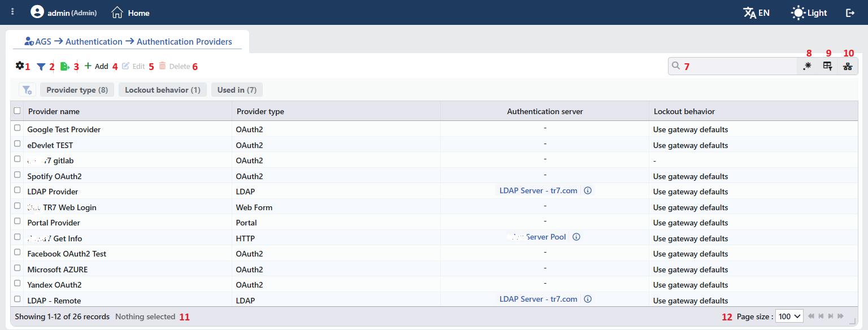Open the Used in (7) filter
The width and height of the screenshot is (868, 330).
237,90
